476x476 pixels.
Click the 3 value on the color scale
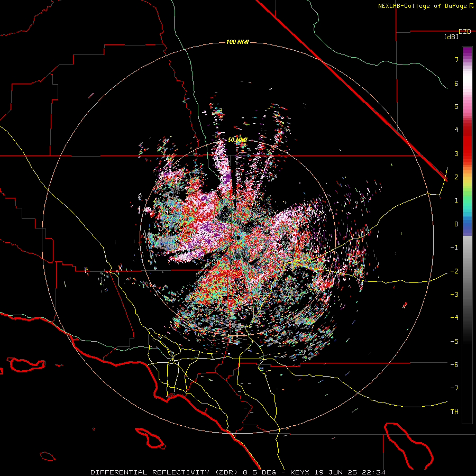point(456,153)
